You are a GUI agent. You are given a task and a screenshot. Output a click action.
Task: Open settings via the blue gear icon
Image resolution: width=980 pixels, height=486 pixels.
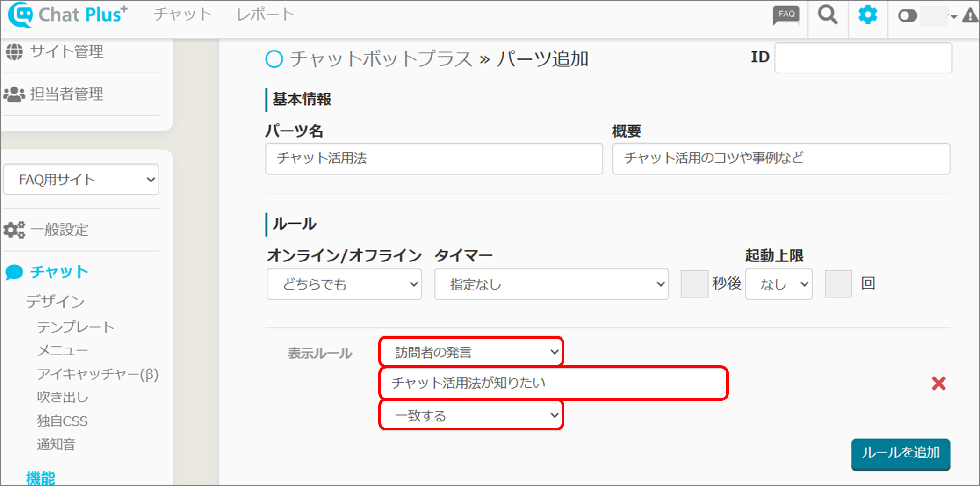click(x=867, y=15)
